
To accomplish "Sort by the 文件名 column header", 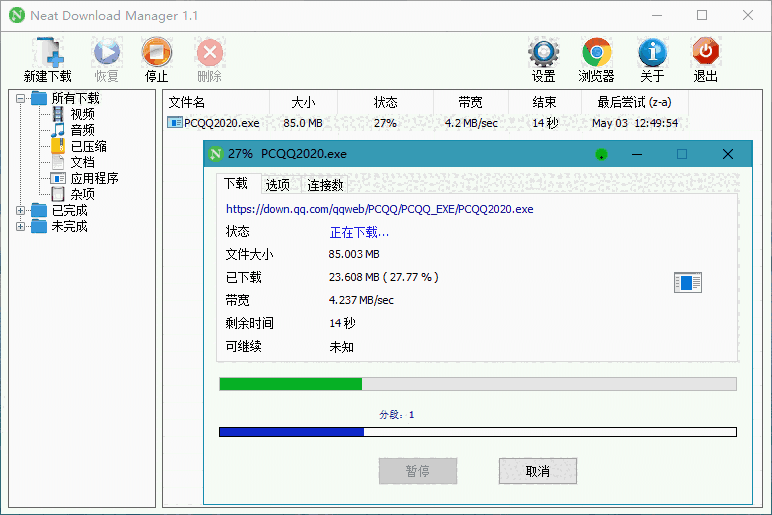I will coord(216,102).
